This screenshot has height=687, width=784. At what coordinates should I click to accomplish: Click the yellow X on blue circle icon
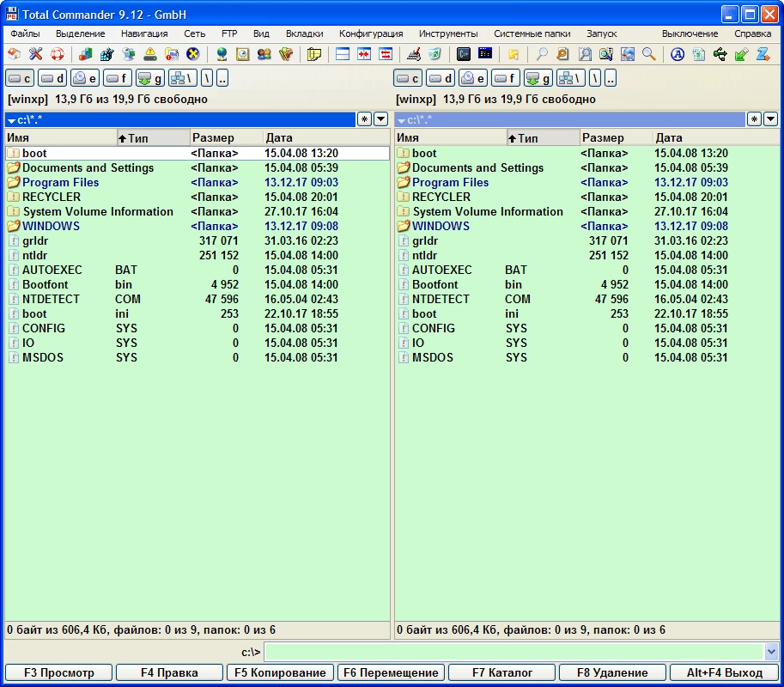point(192,54)
